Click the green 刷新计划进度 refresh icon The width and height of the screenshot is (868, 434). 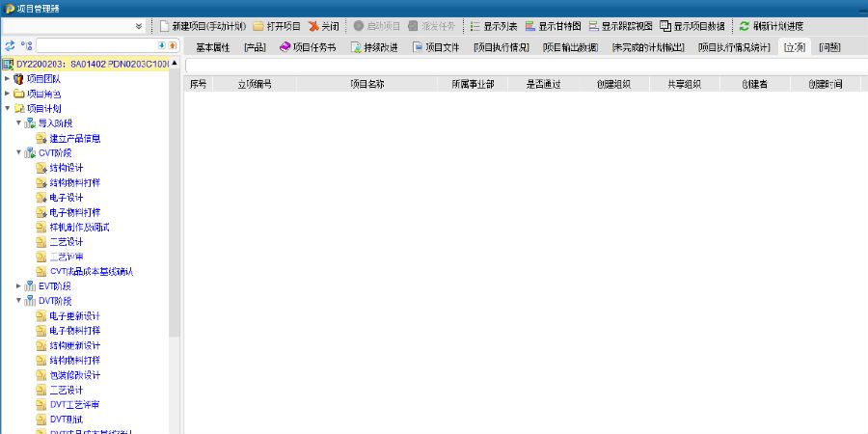point(744,26)
